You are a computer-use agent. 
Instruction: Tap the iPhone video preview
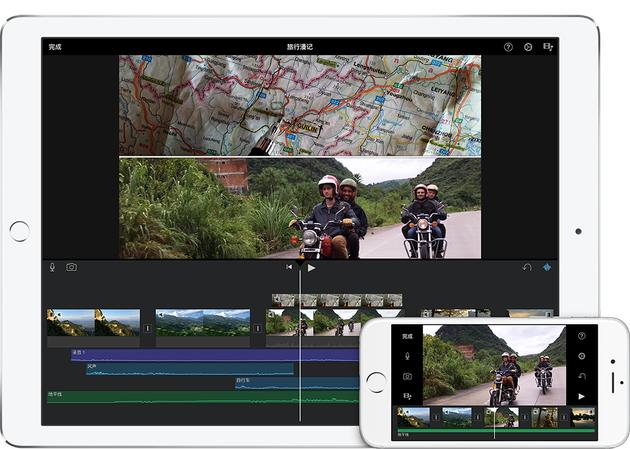coord(495,365)
